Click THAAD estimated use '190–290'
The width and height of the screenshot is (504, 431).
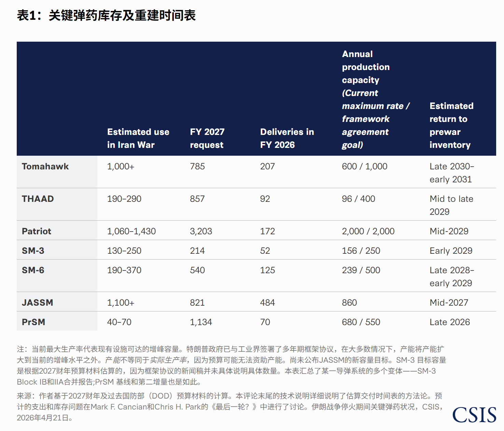tap(124, 199)
